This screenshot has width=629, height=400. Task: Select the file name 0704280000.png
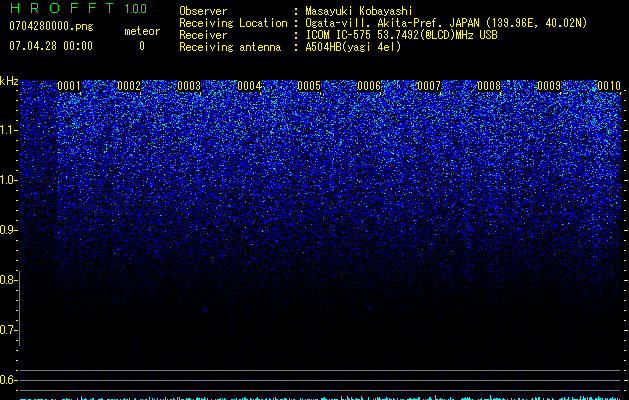tap(51, 26)
